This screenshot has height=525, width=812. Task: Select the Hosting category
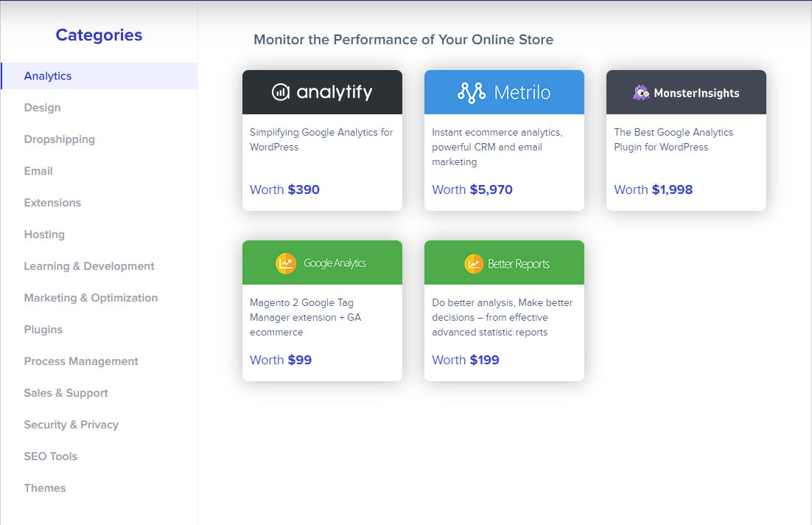pos(44,234)
